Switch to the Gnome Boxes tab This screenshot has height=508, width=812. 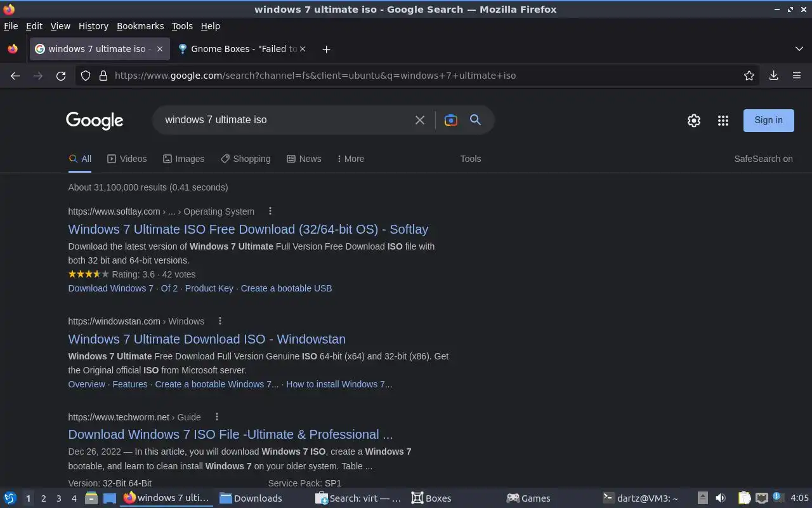(243, 49)
